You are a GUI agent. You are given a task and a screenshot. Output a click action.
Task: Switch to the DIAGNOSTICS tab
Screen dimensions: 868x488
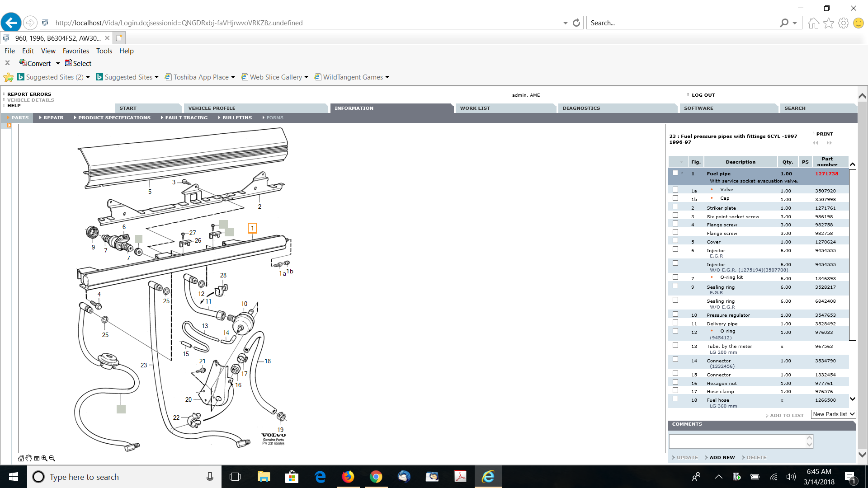[x=581, y=108]
